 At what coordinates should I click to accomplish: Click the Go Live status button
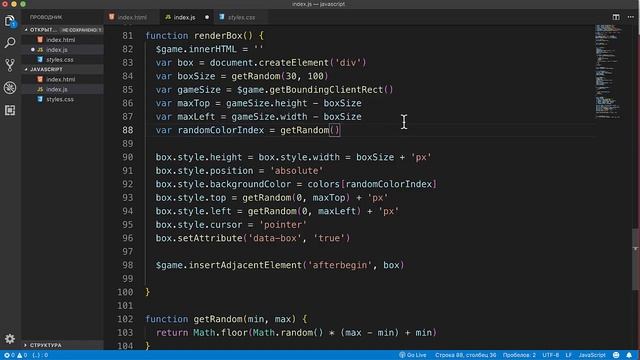413,355
